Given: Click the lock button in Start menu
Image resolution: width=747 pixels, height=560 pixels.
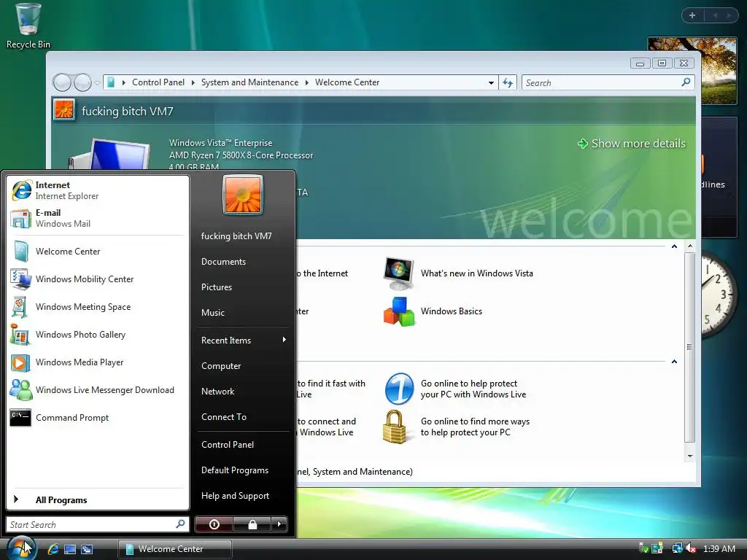Looking at the screenshot, I should 252,524.
